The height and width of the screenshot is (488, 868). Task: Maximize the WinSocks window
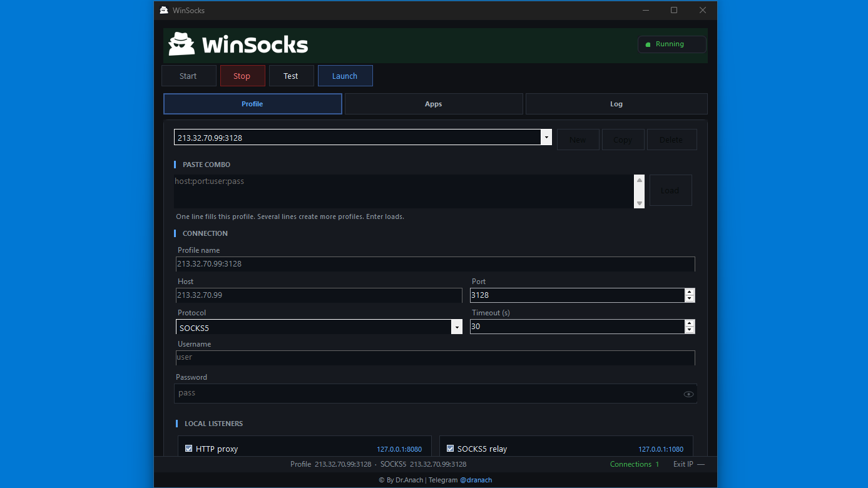coord(674,10)
